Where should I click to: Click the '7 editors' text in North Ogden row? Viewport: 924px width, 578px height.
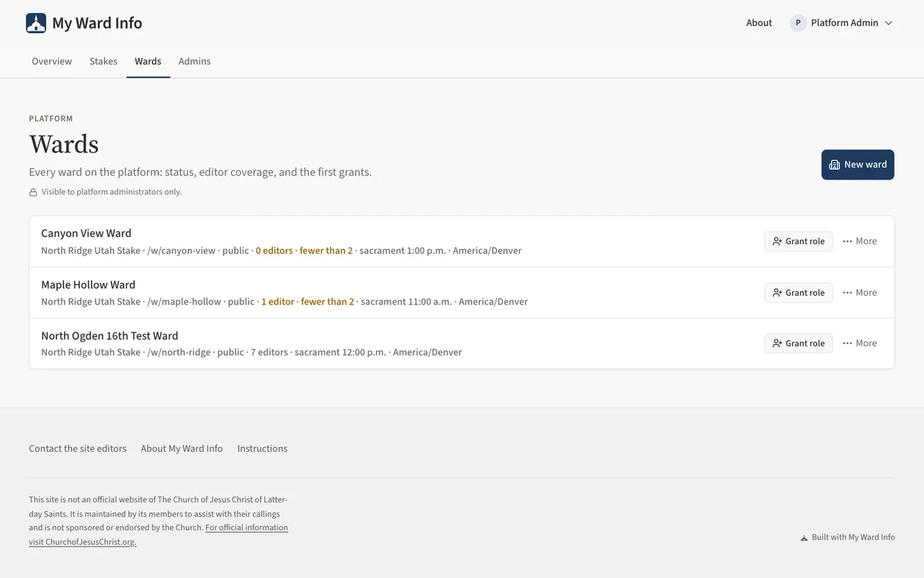click(x=269, y=352)
